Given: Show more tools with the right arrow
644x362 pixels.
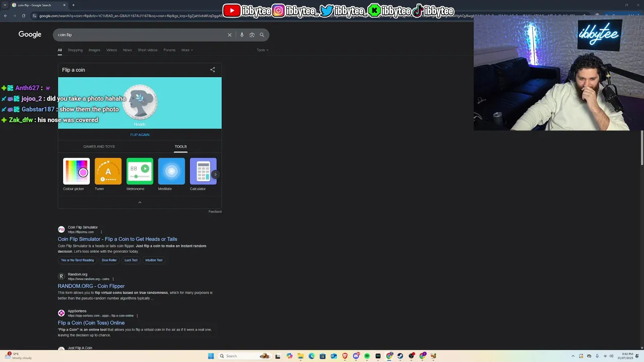Looking at the screenshot, I should pos(215,174).
